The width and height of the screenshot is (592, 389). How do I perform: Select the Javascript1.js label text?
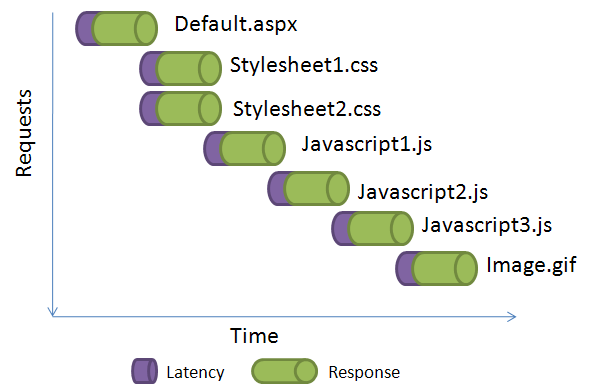tap(367, 144)
